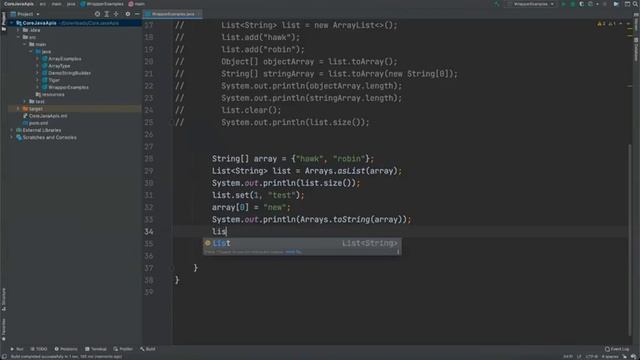640x360 pixels.
Task: Open the Profiler tool window button
Action: pyautogui.click(x=123, y=349)
